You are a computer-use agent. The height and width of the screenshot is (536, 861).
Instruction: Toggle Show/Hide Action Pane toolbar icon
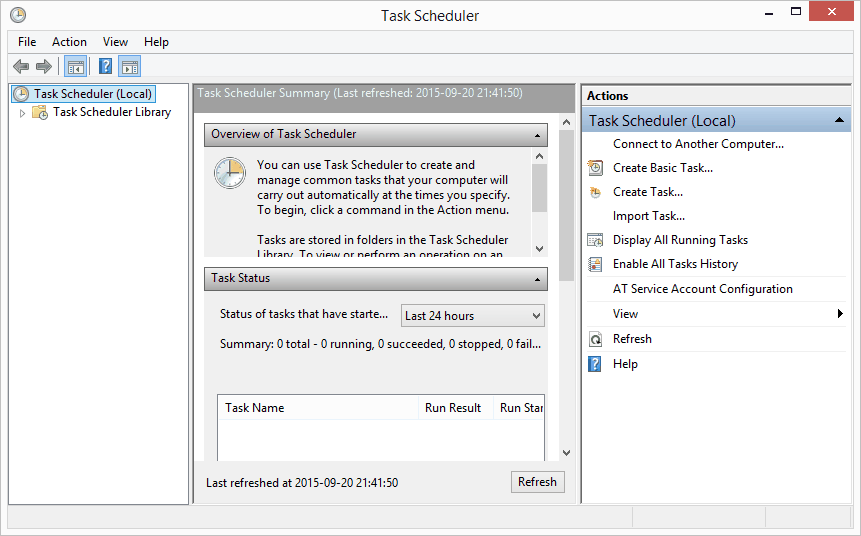click(x=130, y=67)
